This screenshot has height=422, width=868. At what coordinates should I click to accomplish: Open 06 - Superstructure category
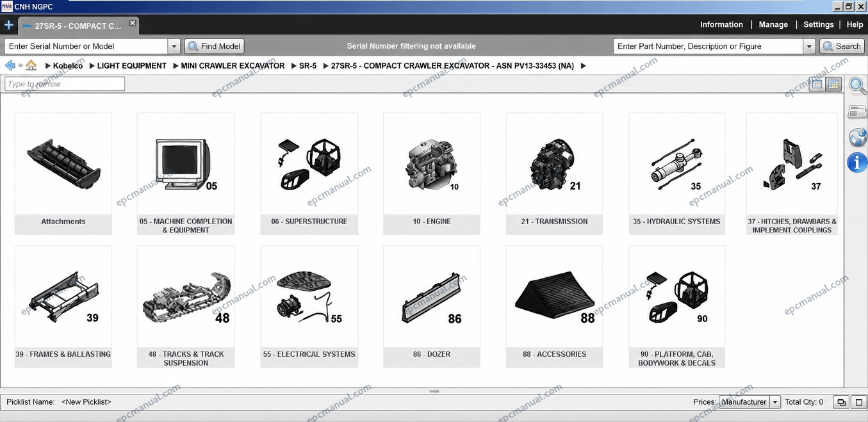309,174
